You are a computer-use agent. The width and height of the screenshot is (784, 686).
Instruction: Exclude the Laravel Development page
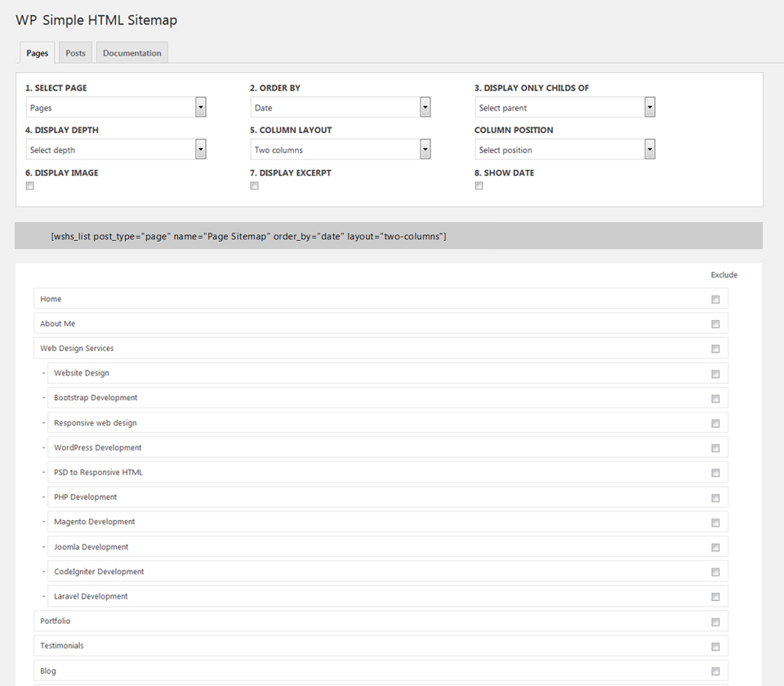[715, 597]
